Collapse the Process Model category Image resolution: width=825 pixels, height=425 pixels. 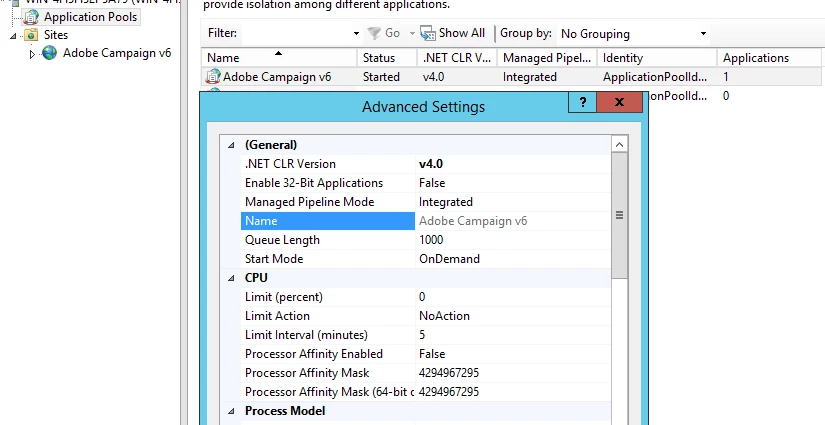(x=231, y=411)
